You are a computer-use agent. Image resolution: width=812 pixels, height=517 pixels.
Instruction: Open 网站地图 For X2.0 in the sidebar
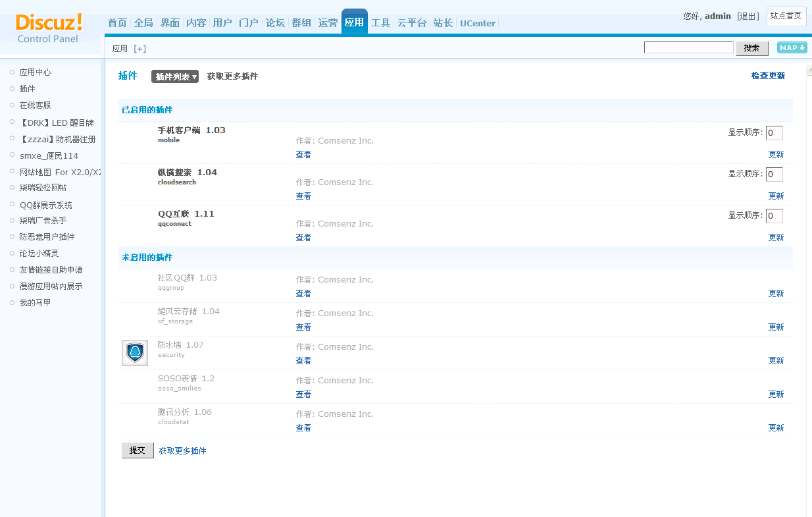coord(60,172)
